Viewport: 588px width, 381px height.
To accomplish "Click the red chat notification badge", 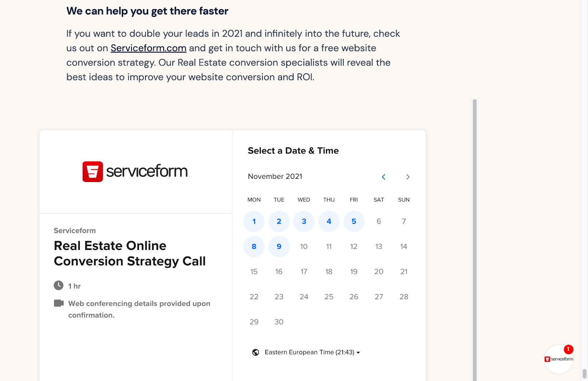I will point(568,349).
